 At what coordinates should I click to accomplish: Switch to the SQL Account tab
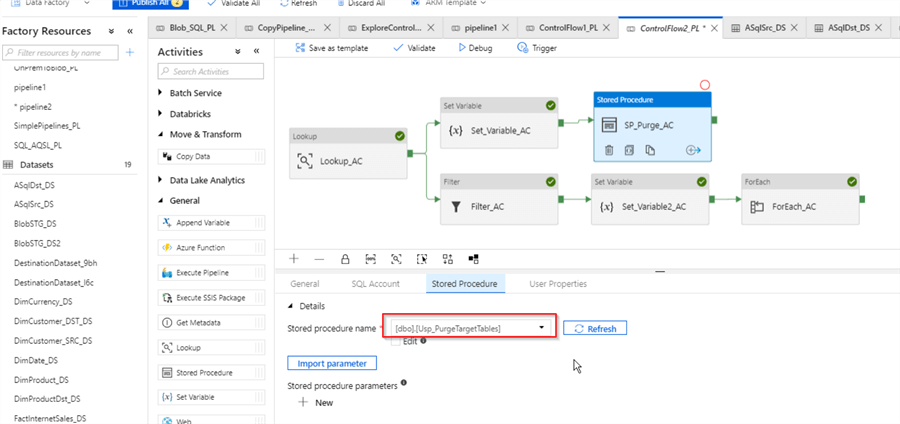point(374,284)
